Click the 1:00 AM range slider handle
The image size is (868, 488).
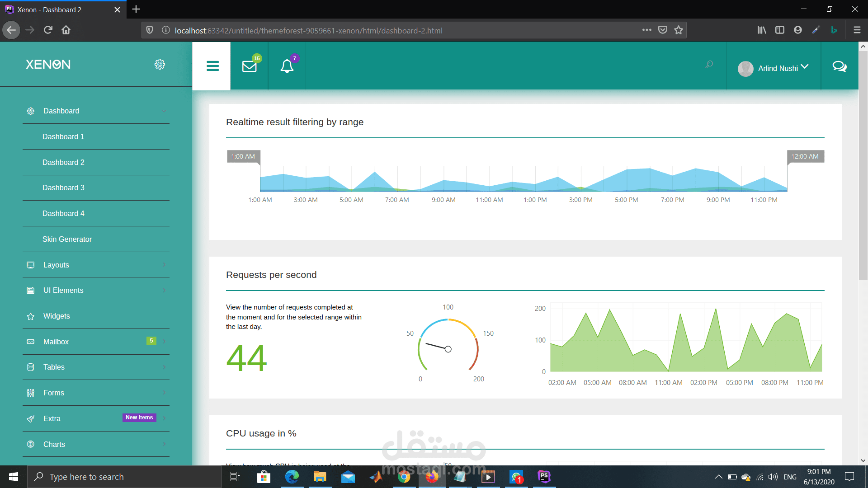(x=243, y=156)
